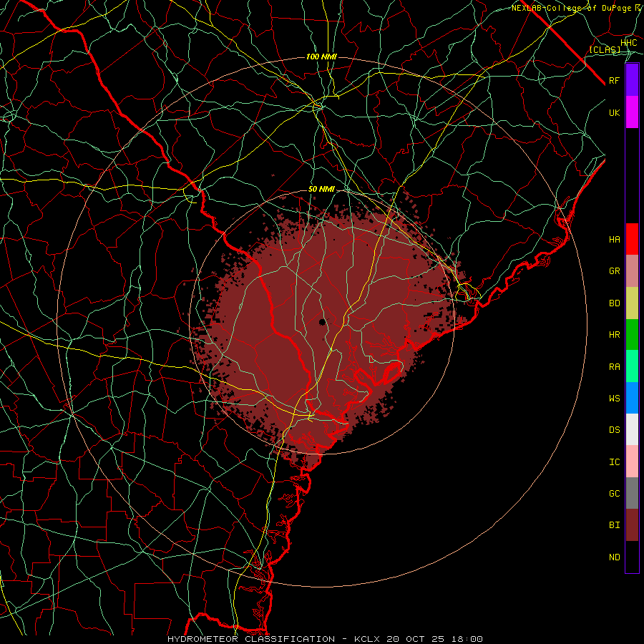Click the HHC product label
Viewport: 644px width, 644px height.
629,43
